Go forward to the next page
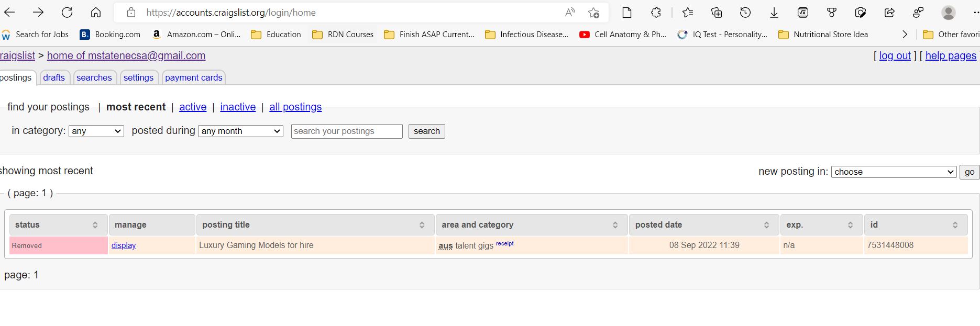This screenshot has height=326, width=980. [38, 13]
